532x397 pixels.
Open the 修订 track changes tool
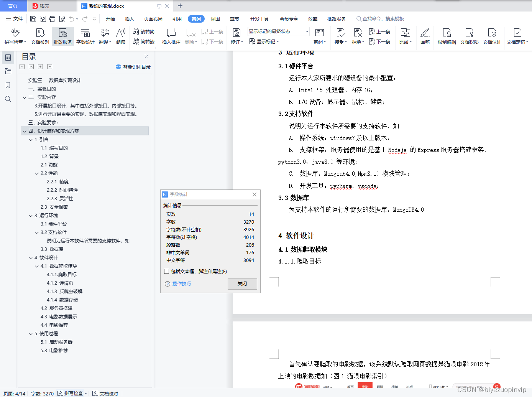coord(237,36)
